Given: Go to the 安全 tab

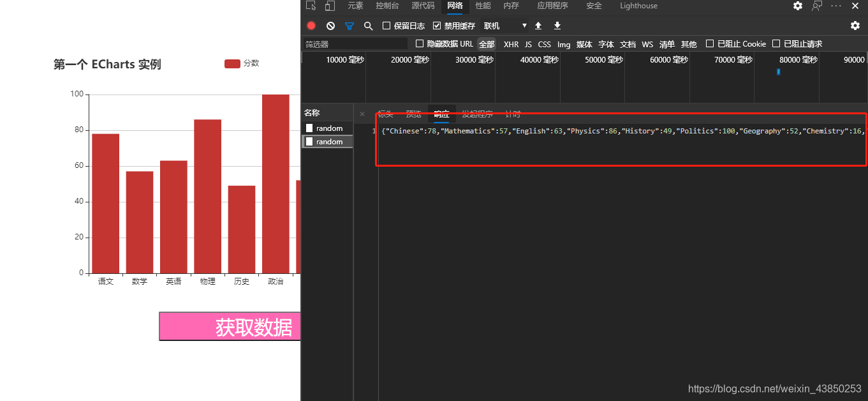Looking at the screenshot, I should coord(594,6).
